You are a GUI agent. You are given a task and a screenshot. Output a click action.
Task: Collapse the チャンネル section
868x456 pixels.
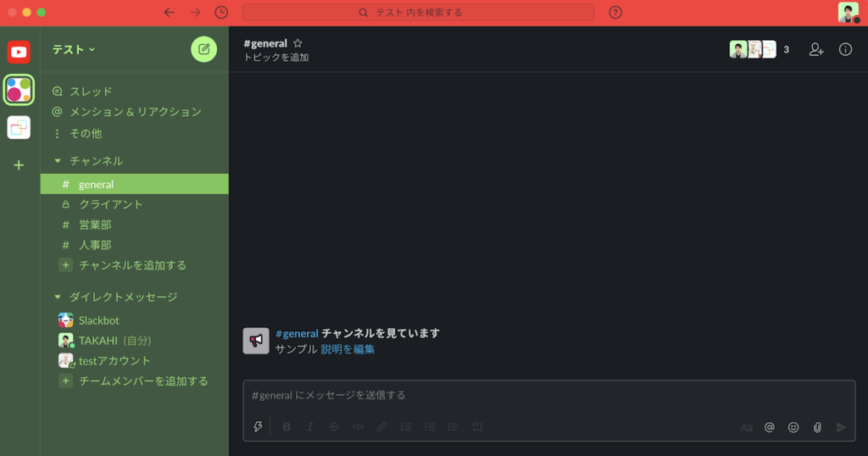[x=58, y=161]
